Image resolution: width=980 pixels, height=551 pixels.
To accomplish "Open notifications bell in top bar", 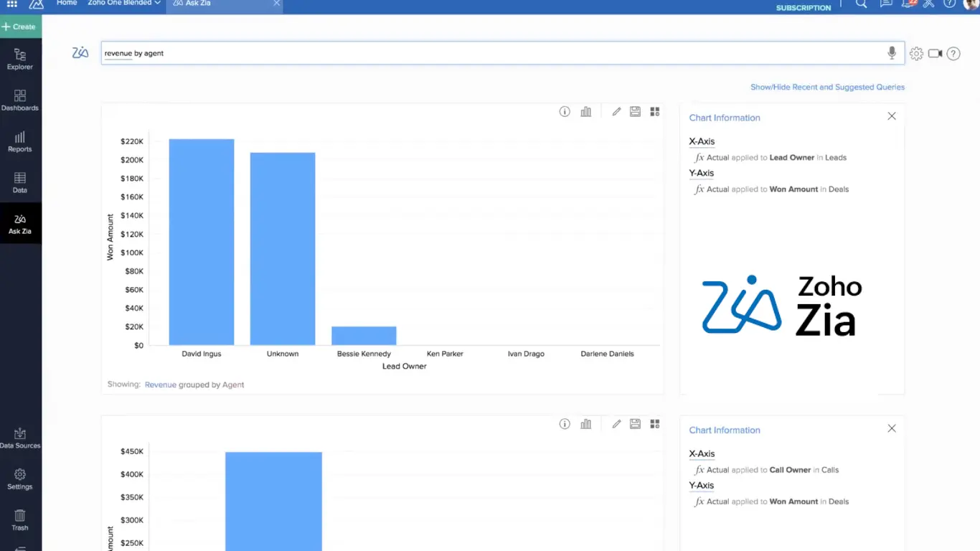I will click(909, 4).
